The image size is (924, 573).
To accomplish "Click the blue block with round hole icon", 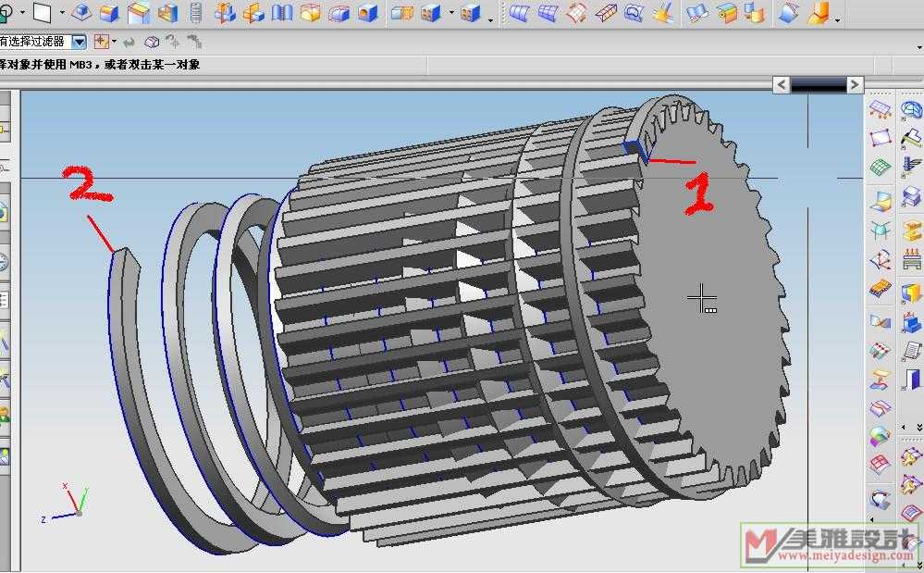I will [368, 13].
